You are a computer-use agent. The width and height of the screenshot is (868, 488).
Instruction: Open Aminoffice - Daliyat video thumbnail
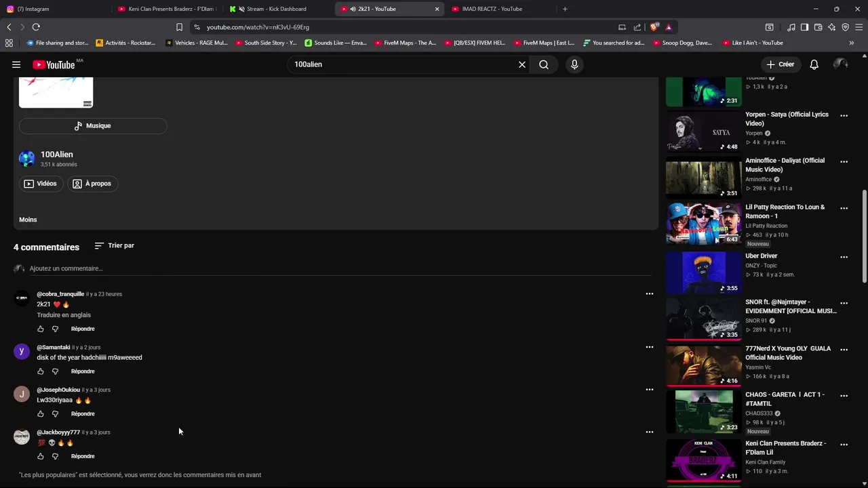tap(703, 178)
